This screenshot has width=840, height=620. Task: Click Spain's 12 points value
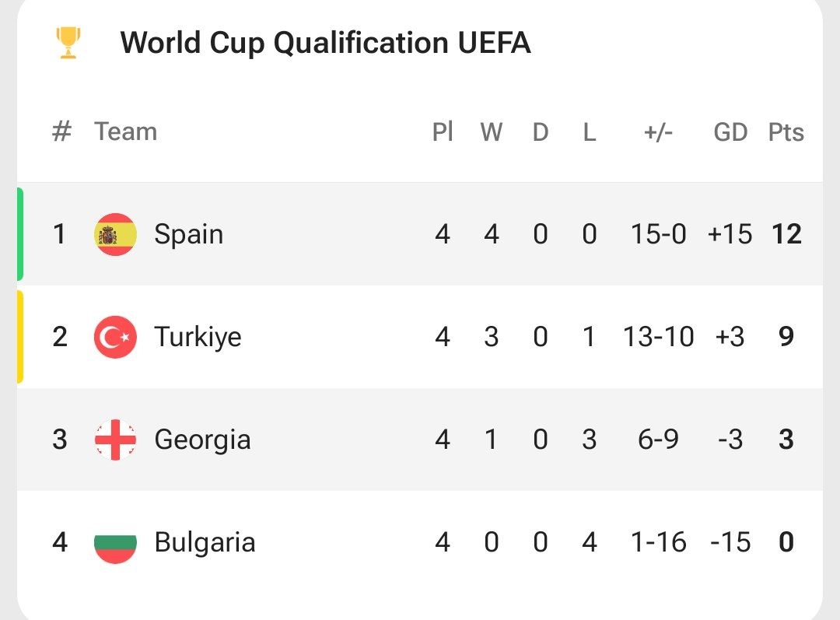[786, 234]
